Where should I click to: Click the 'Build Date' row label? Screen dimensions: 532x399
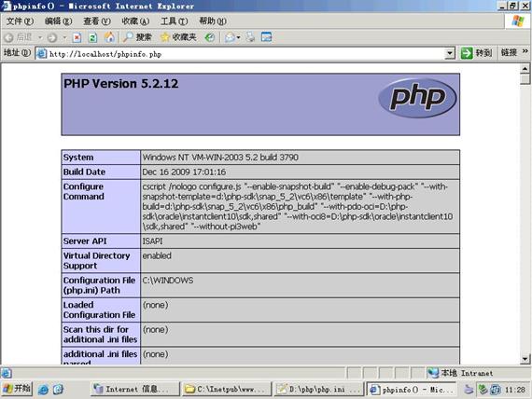point(84,172)
